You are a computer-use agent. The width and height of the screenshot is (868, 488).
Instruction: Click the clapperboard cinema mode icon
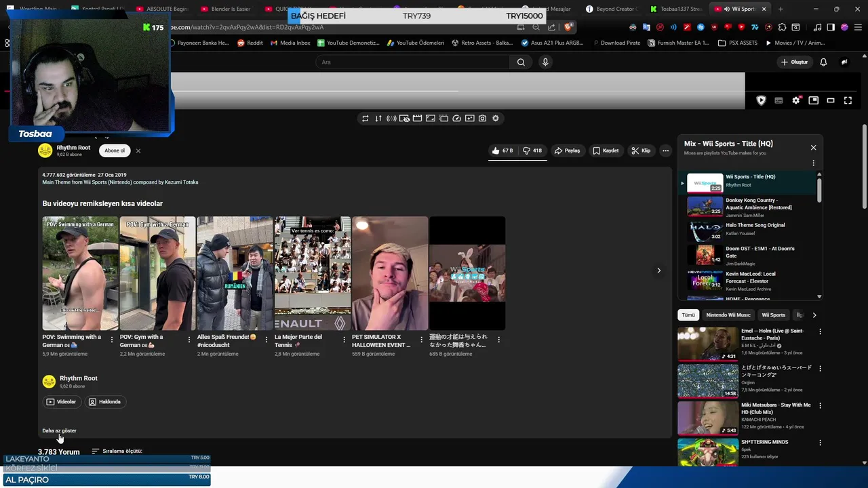(417, 118)
